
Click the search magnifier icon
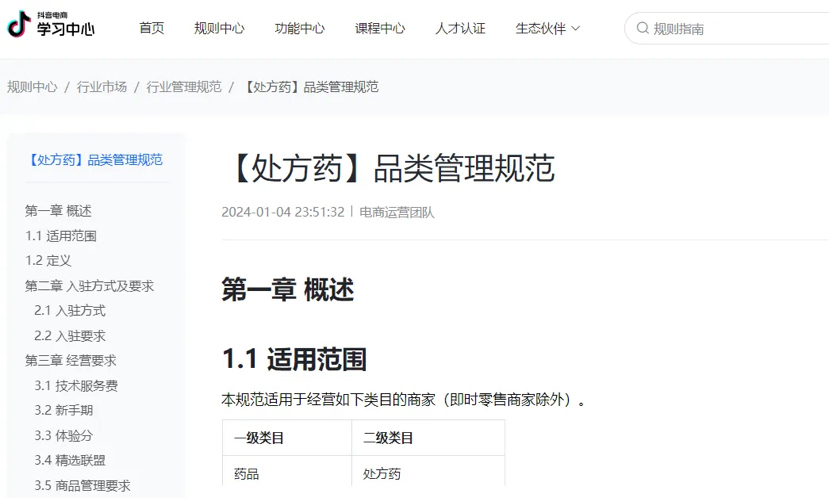pyautogui.click(x=642, y=29)
